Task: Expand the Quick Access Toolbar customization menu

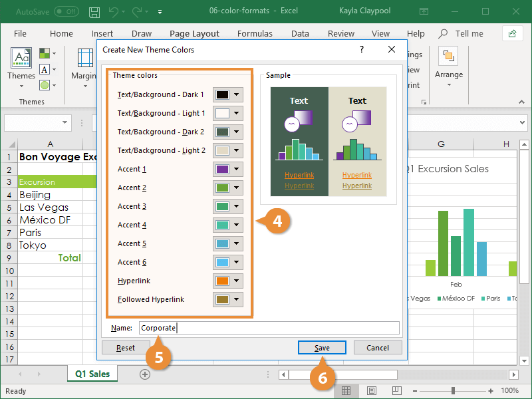Action: coord(160,11)
